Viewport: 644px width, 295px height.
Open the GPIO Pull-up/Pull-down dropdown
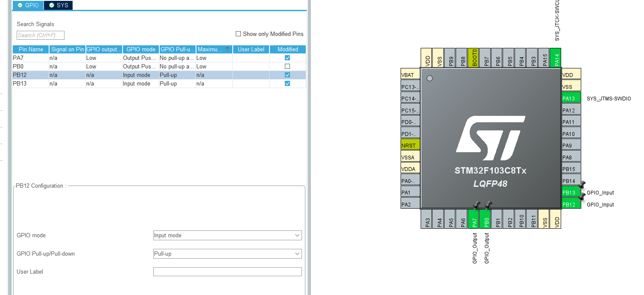tap(227, 254)
